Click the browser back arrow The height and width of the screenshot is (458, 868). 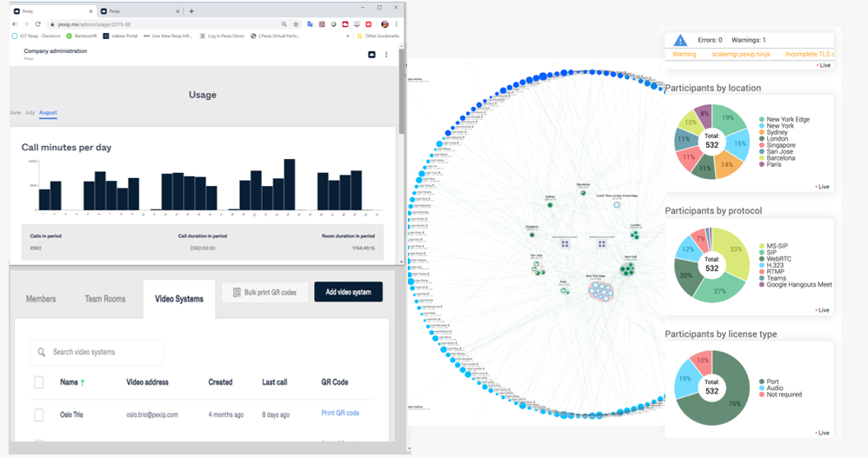(15, 24)
